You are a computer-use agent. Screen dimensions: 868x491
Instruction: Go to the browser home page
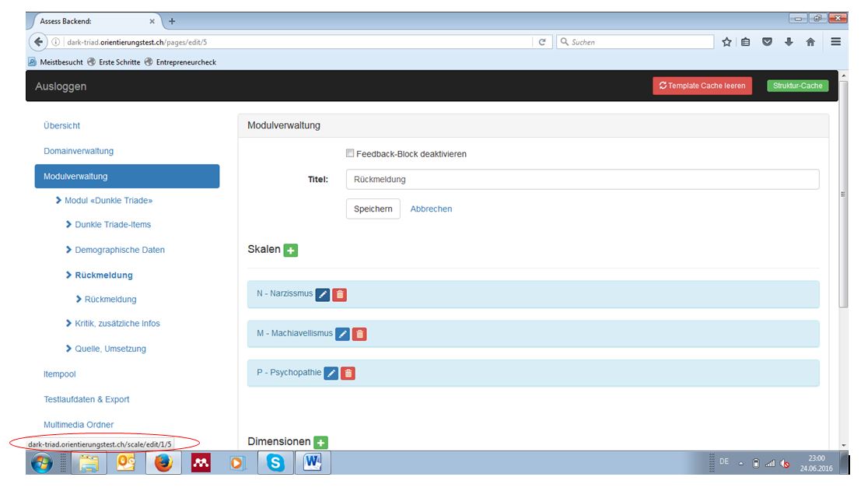810,42
